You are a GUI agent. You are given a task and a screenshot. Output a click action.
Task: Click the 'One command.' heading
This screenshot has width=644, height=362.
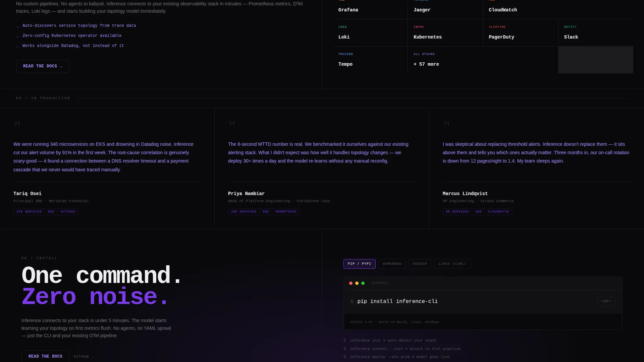(102, 276)
